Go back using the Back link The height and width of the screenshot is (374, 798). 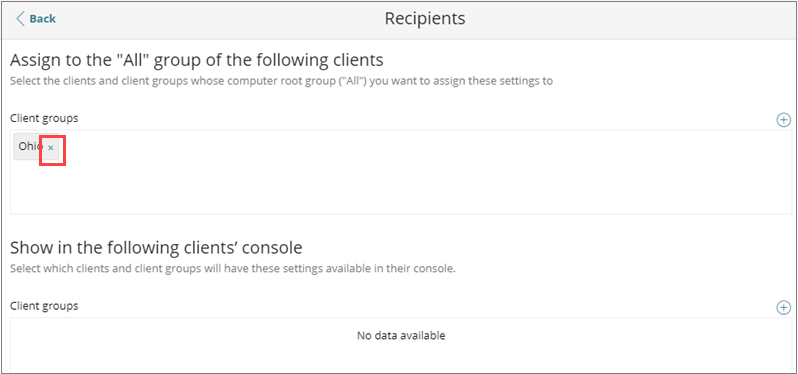tap(36, 19)
